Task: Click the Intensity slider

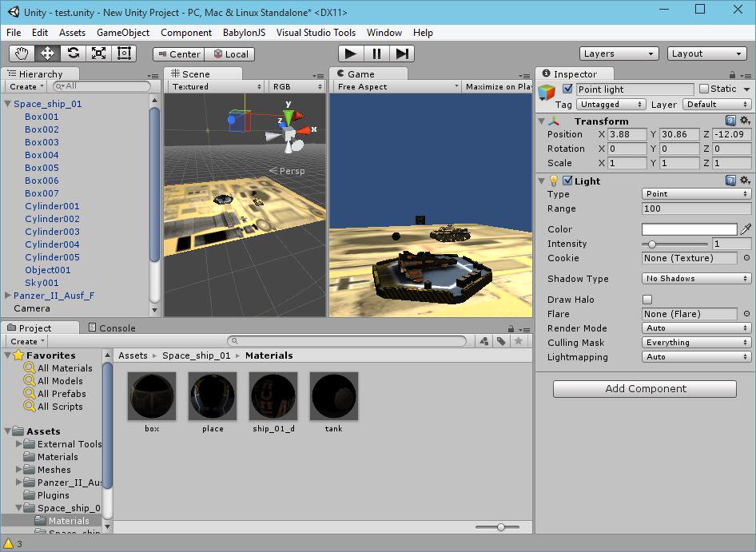Action: point(674,244)
